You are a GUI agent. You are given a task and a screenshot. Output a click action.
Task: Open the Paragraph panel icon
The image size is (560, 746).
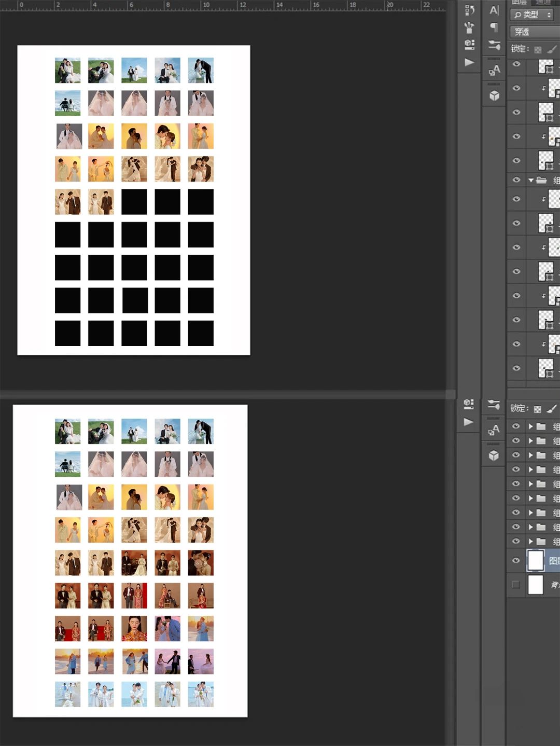494,27
